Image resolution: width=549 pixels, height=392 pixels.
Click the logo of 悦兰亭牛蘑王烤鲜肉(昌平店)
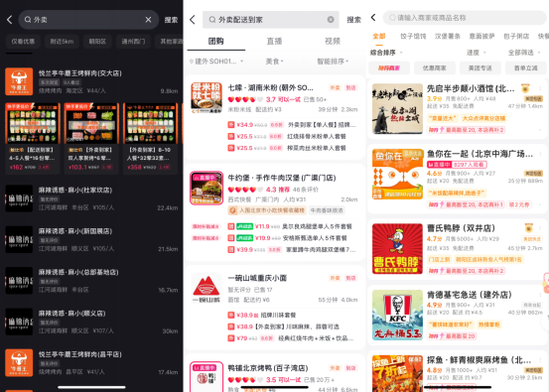click(x=19, y=362)
